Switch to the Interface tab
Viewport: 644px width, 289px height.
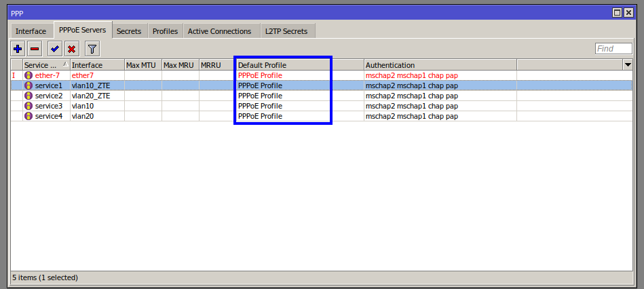tap(31, 31)
